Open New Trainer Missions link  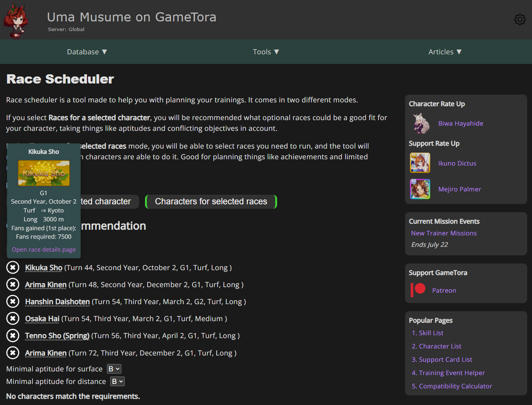pos(444,233)
